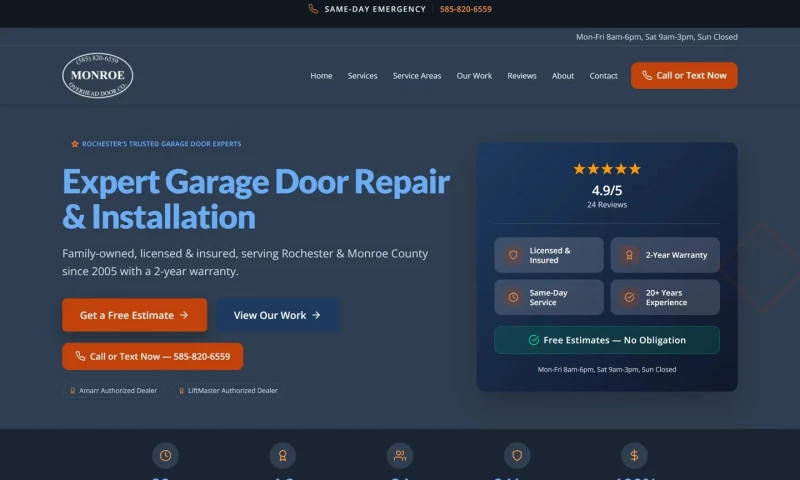Open the Contact nav item
The image size is (800, 480).
coord(604,75)
